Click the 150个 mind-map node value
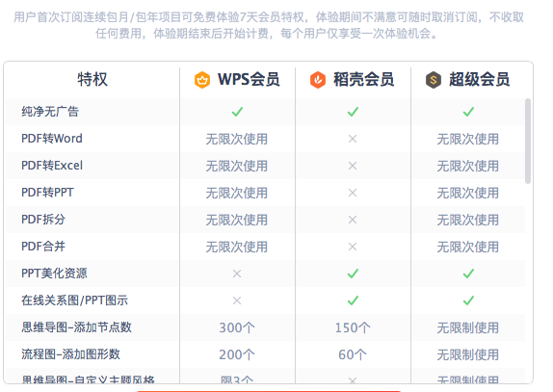Viewport: 553px width, 392px height. tap(353, 327)
